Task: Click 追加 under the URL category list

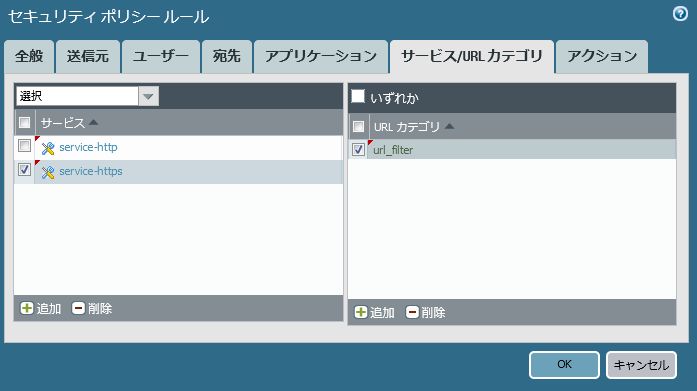Action: (x=382, y=312)
